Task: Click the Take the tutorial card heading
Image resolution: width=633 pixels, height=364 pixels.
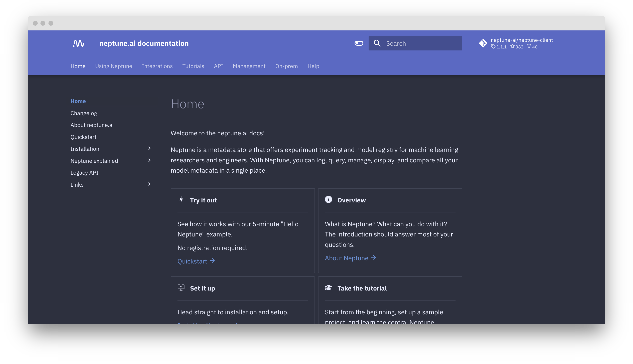Action: tap(362, 288)
